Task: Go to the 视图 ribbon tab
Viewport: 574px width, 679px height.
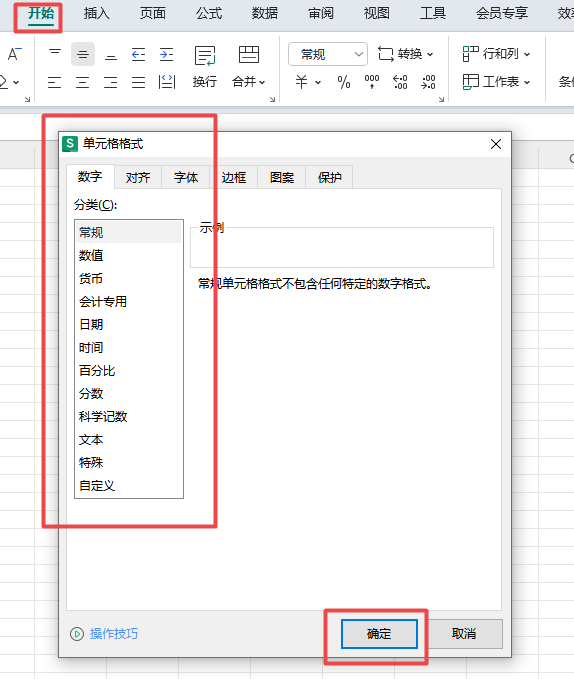Action: (377, 14)
